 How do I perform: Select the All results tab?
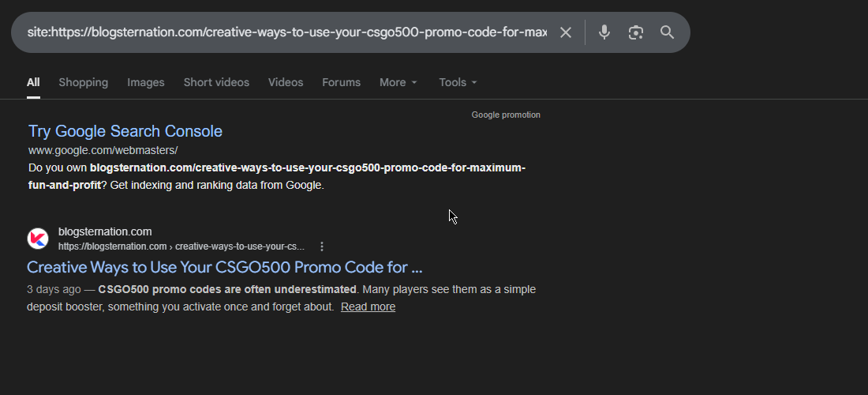click(x=33, y=82)
